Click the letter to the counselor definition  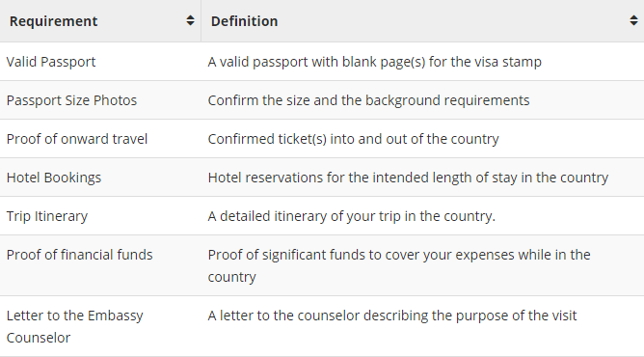coord(392,316)
